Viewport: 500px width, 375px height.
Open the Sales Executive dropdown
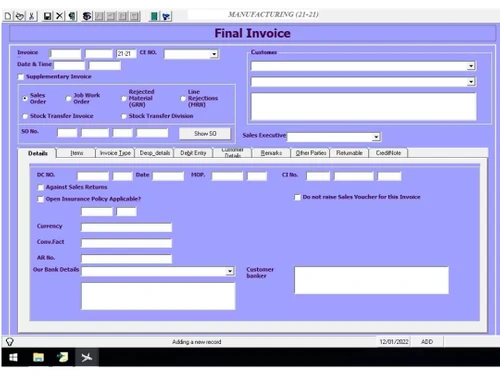coord(376,137)
